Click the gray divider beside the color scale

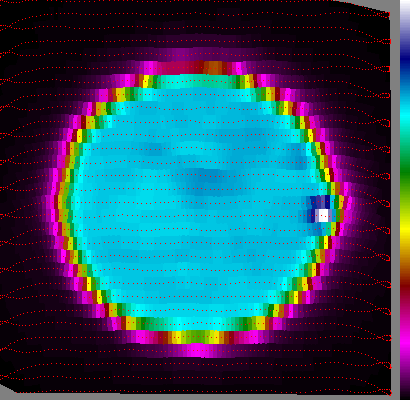tap(395, 200)
